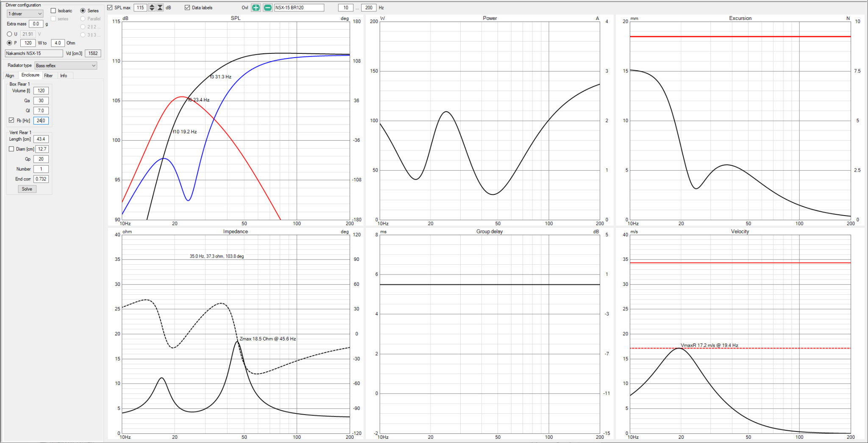Click the Driver configuration group label
868x443 pixels.
click(x=23, y=5)
